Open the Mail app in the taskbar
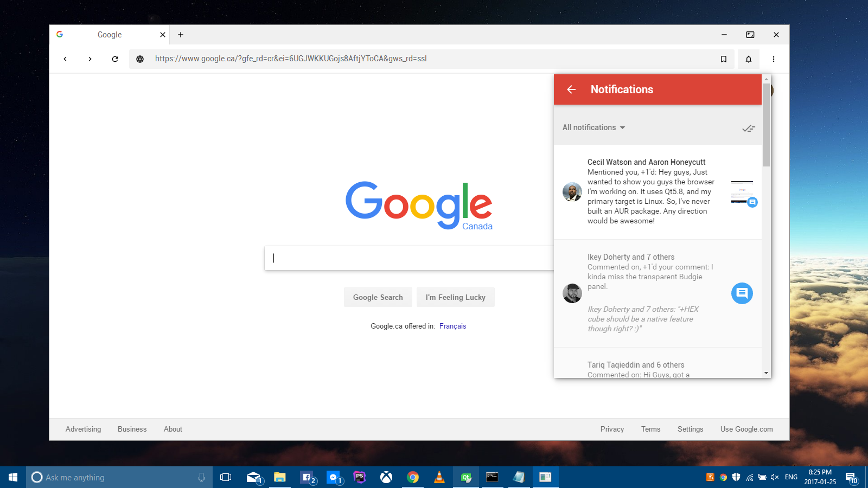Screen dimensions: 868x488 [x=253, y=477]
